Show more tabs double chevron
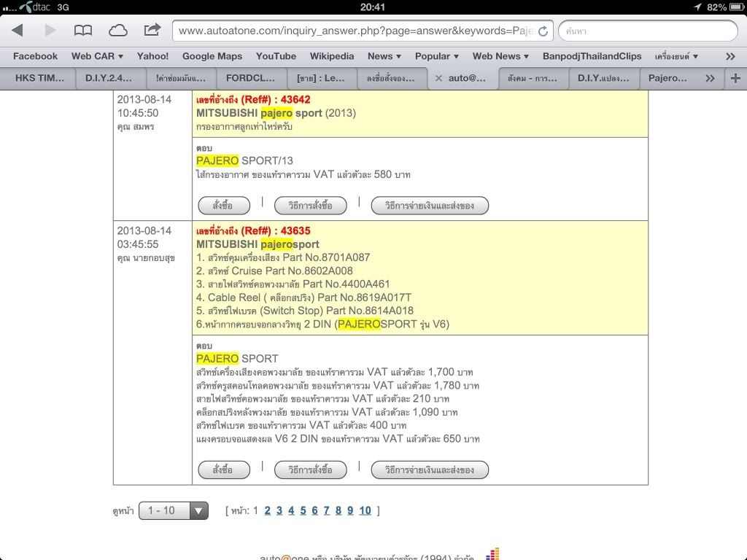The image size is (747, 560). [710, 78]
